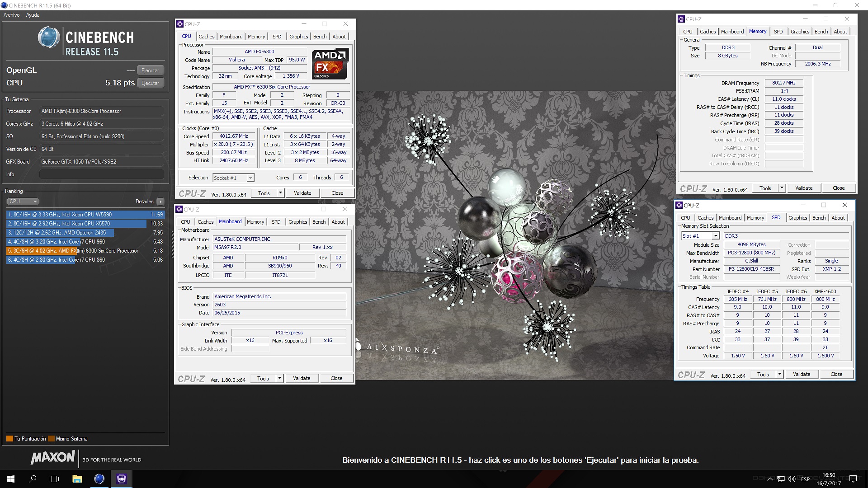The width and height of the screenshot is (868, 488).
Task: Show hidden system tray icons
Action: 770,479
